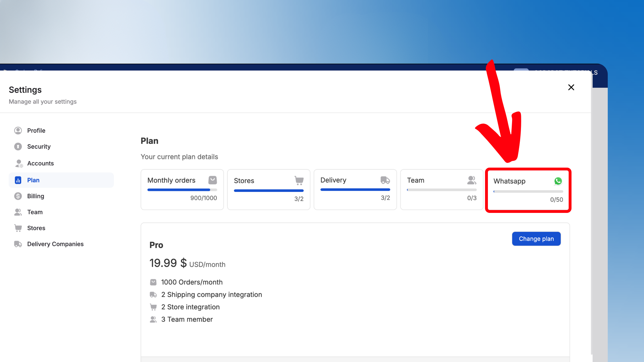This screenshot has width=644, height=362.
Task: Go to Team in settings sidebar
Action: point(35,212)
